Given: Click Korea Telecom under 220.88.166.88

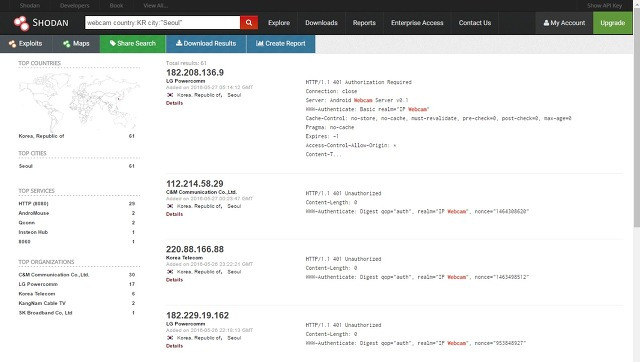Looking at the screenshot, I should [184, 258].
